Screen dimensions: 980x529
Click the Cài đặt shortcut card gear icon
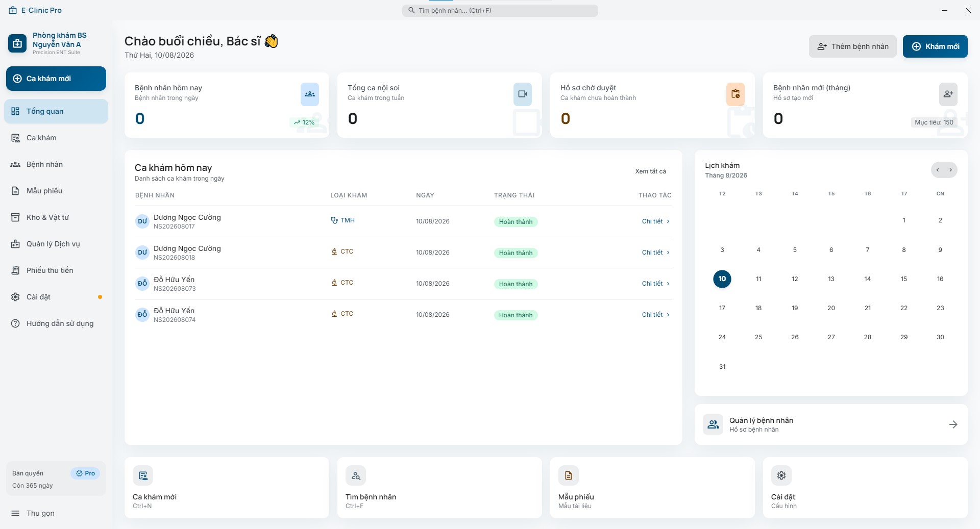[781, 475]
